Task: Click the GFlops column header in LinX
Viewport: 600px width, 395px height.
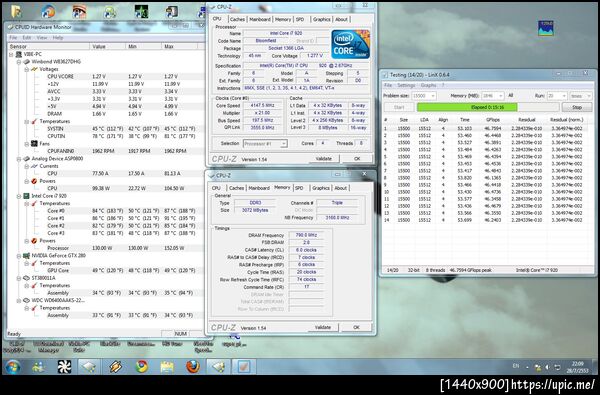Action: pos(492,120)
